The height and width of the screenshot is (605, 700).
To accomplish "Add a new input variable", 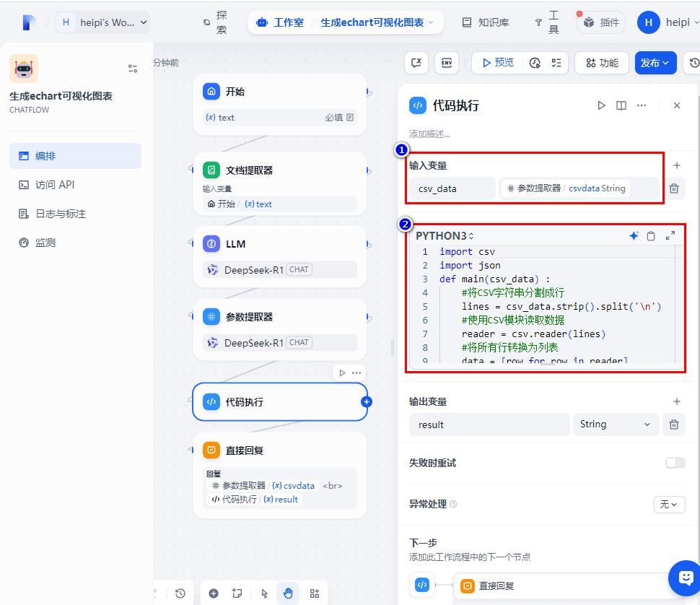I will click(676, 165).
